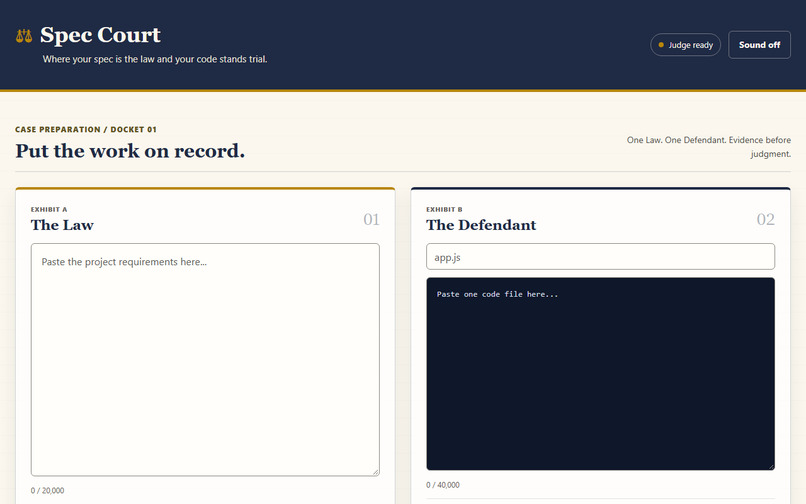Image resolution: width=806 pixels, height=504 pixels.
Task: Focus the project requirements text area
Action: 205,359
